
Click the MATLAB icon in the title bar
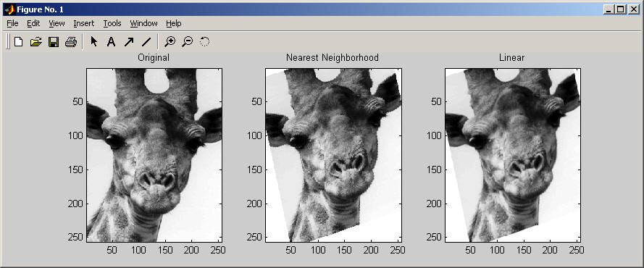9,9
